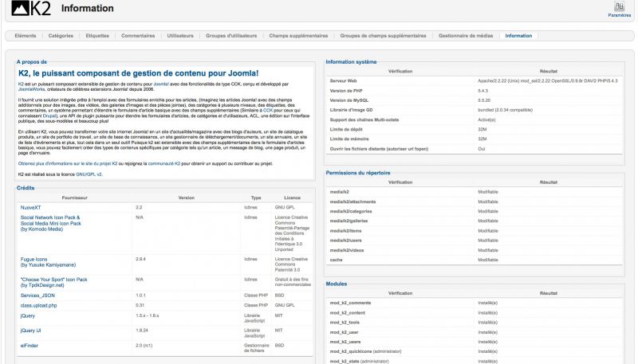Open Gestionnaire de médias tab
Viewport: 638px width, 364px height.
pos(466,36)
